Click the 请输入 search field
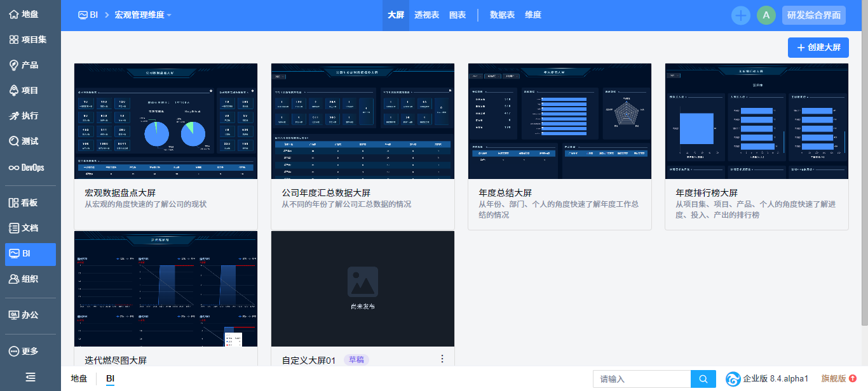The width and height of the screenshot is (868, 391). 642,379
